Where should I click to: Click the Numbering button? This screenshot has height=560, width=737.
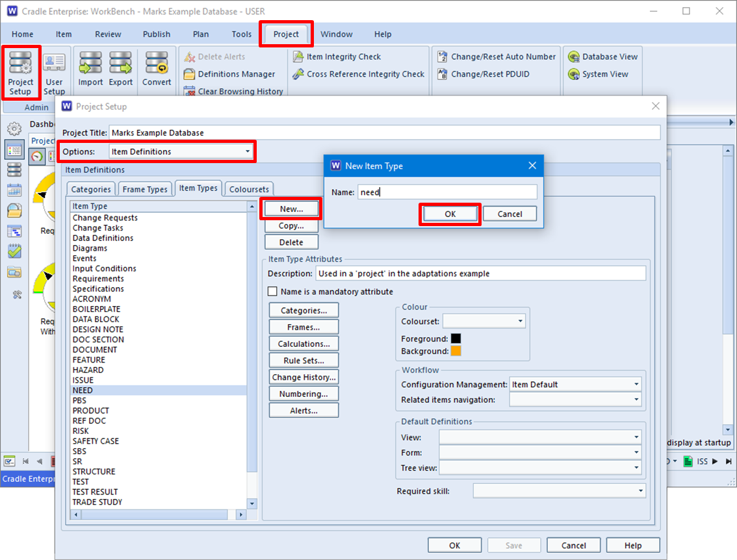[304, 393]
